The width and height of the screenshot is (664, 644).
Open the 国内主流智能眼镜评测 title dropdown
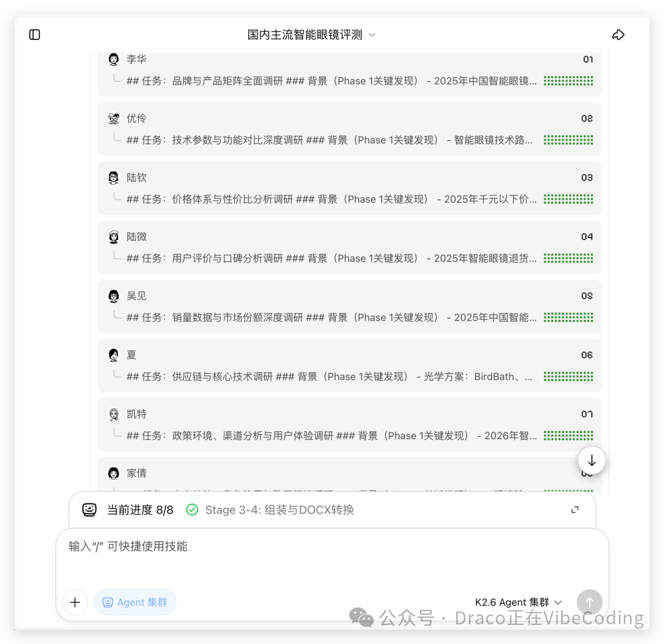pyautogui.click(x=311, y=34)
